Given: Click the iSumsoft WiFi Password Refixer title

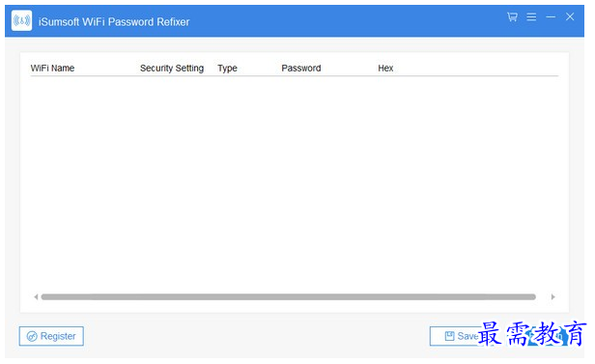Looking at the screenshot, I should (x=114, y=21).
